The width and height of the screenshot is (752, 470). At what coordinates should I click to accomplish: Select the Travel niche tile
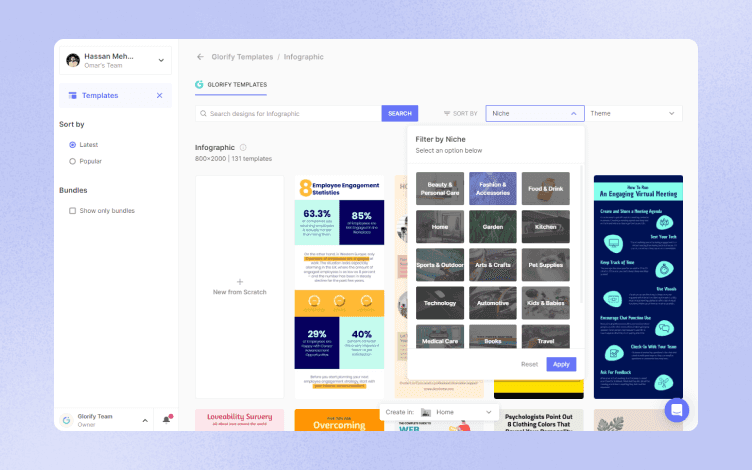546,337
